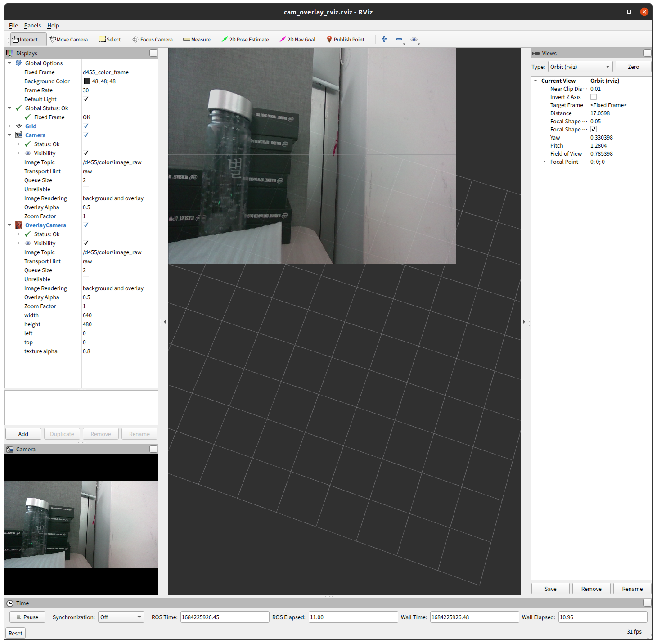Activate the 2D Pose Estimate tool
Image resolution: width=657 pixels, height=644 pixels.
click(x=245, y=39)
